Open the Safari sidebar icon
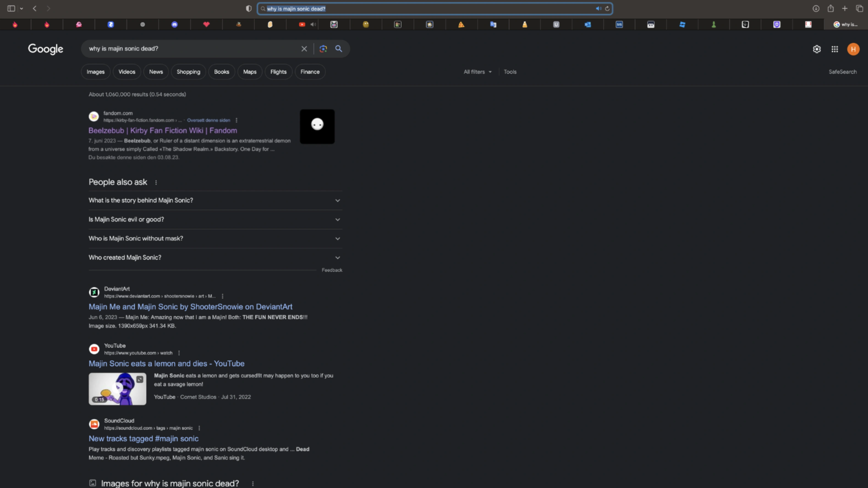The height and width of the screenshot is (488, 868). (11, 9)
